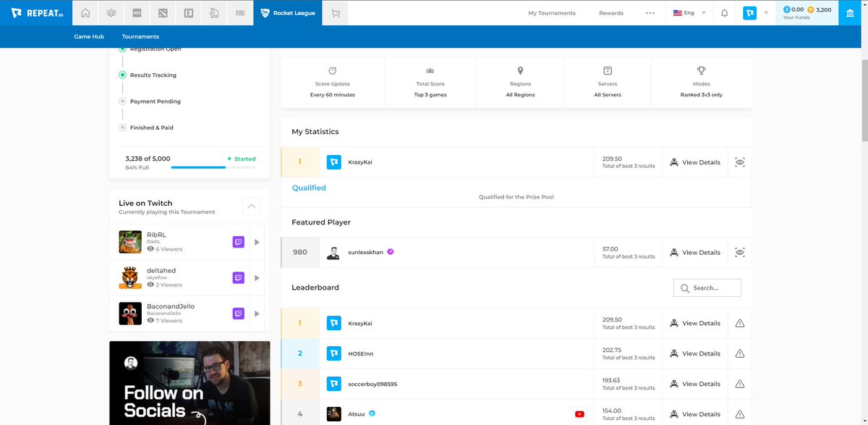Switch to League of Legends game tab

[213, 13]
